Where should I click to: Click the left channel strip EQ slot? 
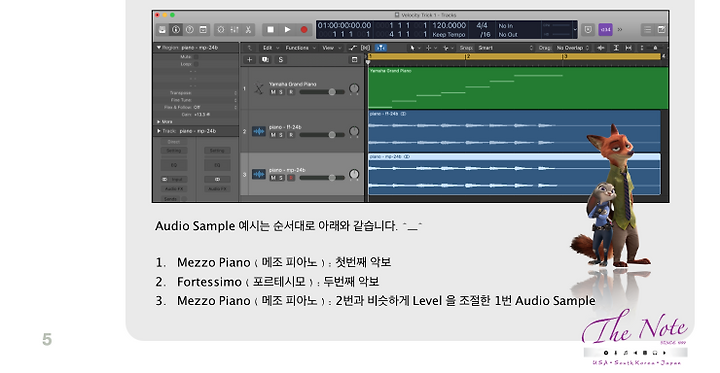coord(174,165)
